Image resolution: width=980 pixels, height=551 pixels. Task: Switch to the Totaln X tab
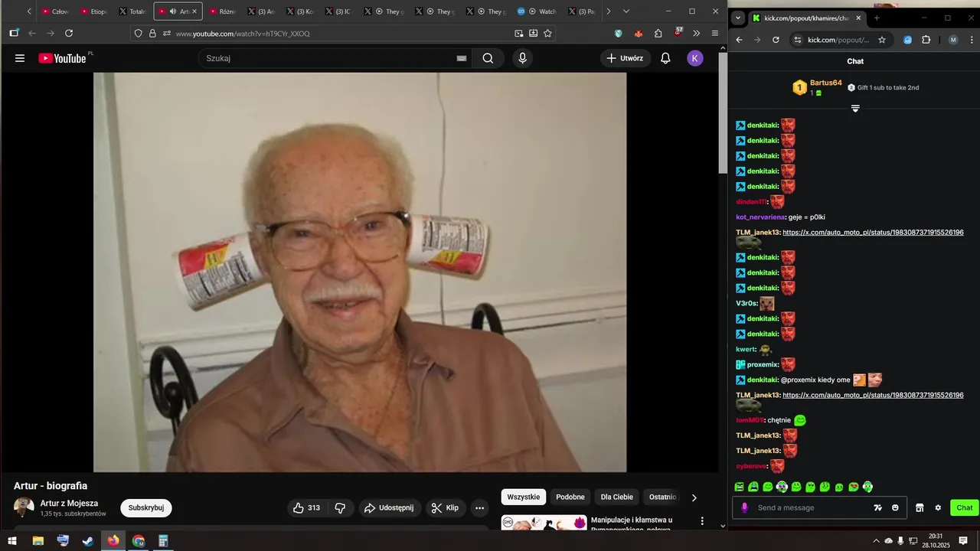tap(133, 11)
